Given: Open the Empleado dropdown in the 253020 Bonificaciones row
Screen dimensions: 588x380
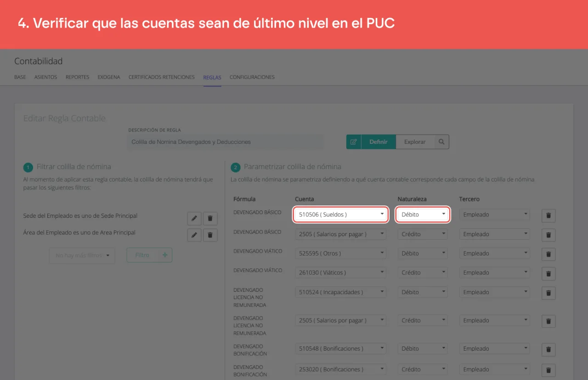Looking at the screenshot, I should pyautogui.click(x=495, y=369).
